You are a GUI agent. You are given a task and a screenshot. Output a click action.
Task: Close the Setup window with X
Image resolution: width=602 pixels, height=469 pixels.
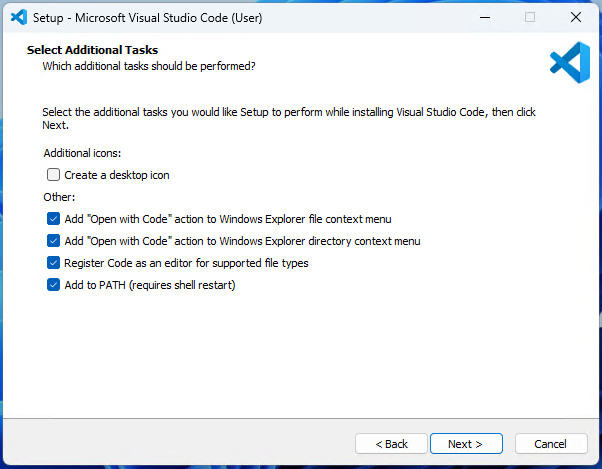pyautogui.click(x=576, y=17)
